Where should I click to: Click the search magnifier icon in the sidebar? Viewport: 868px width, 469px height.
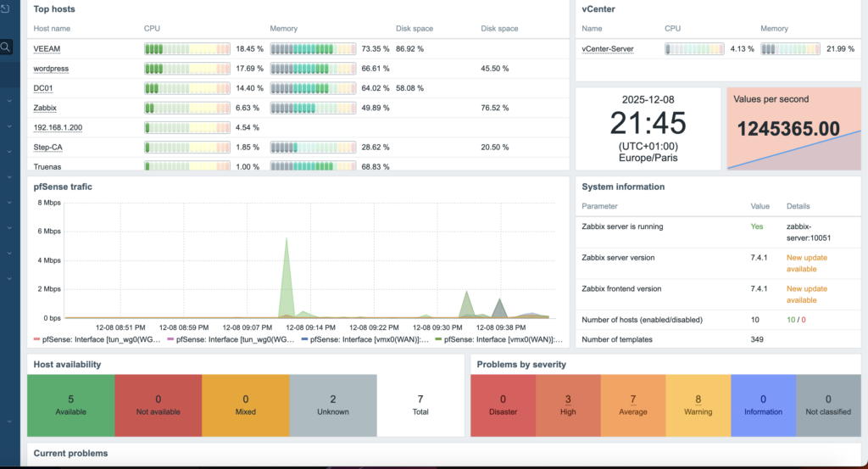point(6,47)
